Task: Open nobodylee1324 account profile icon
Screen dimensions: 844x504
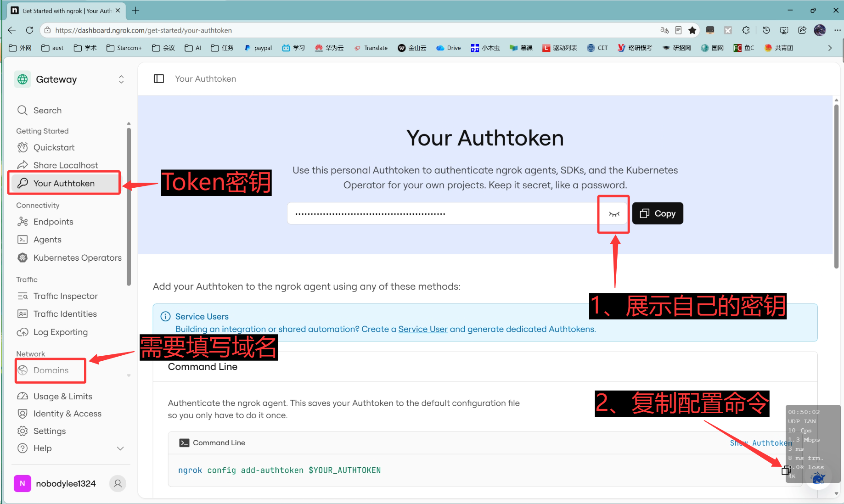Action: click(x=118, y=483)
